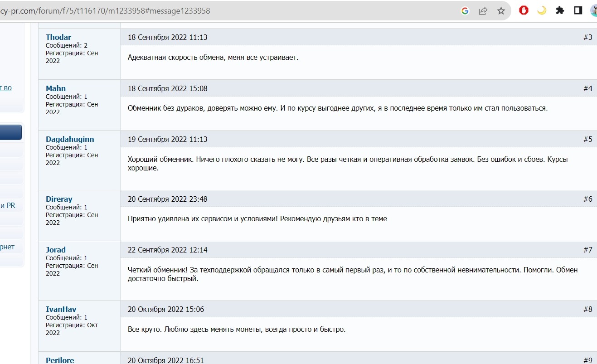Toggle the browser side panel
597x364 pixels.
click(x=578, y=10)
